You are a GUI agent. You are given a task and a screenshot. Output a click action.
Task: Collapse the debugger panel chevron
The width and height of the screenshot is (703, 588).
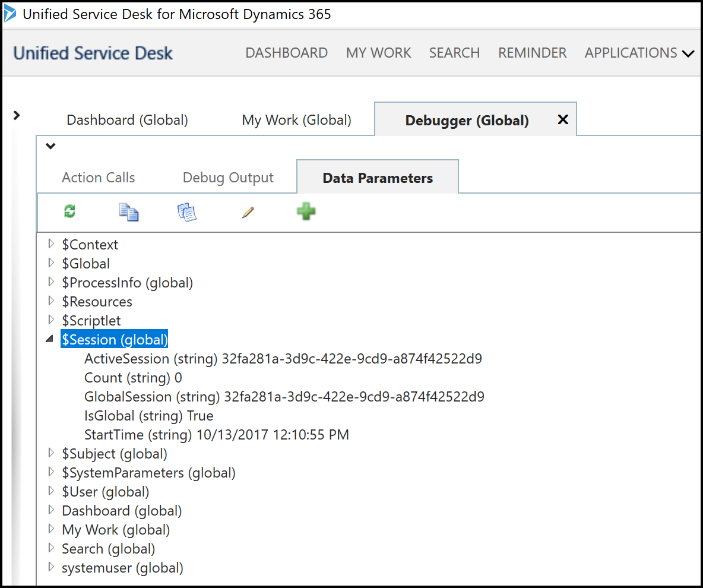point(50,146)
